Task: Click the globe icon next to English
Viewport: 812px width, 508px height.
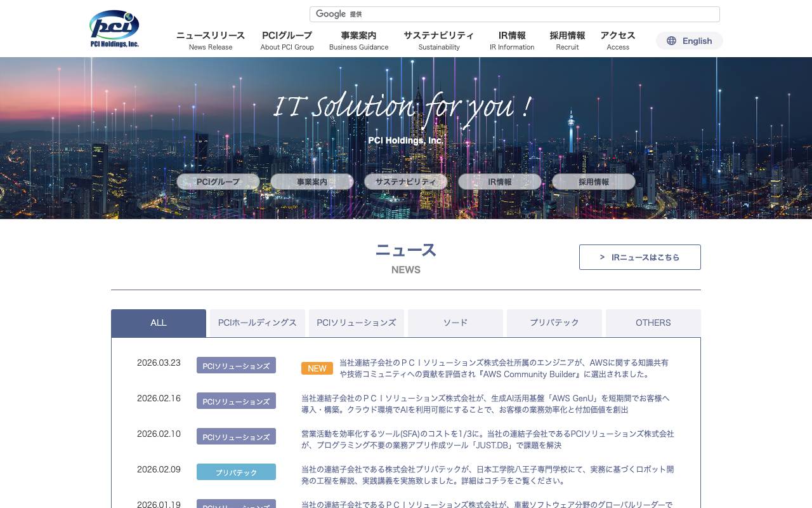Action: (x=671, y=41)
